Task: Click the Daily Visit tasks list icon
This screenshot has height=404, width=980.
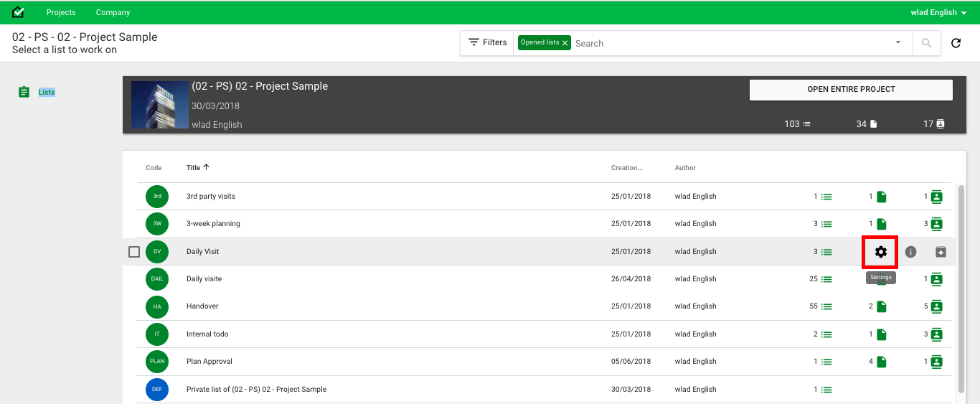Action: click(x=826, y=252)
